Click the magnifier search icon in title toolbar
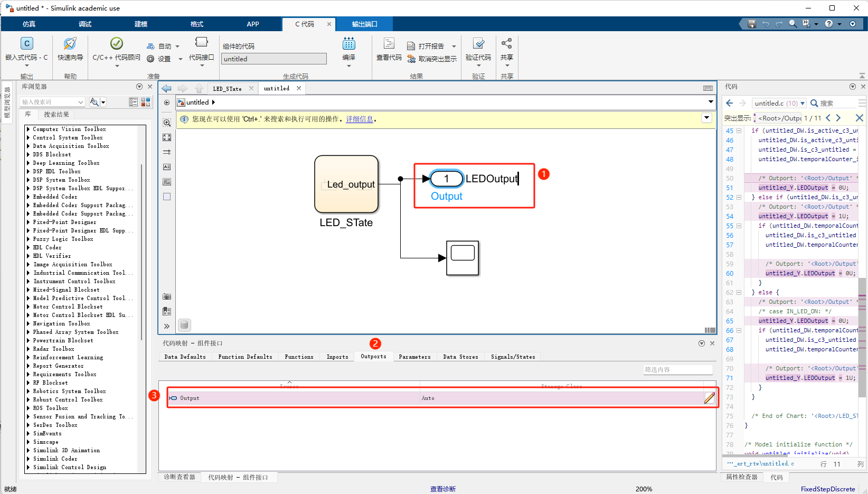The height and width of the screenshot is (494, 868). pyautogui.click(x=792, y=24)
